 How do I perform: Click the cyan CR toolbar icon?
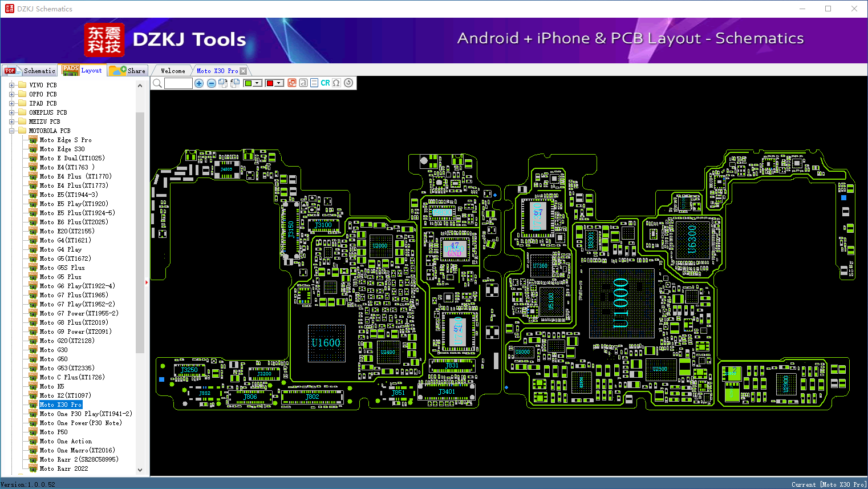[x=325, y=83]
